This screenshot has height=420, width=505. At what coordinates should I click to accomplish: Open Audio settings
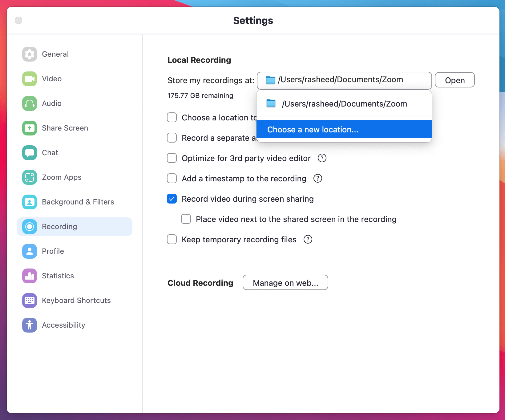pyautogui.click(x=51, y=103)
